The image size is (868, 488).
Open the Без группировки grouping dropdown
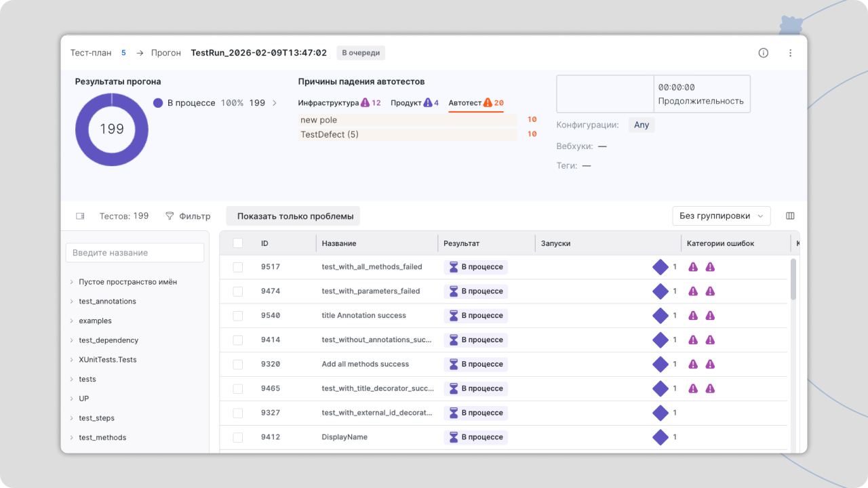[x=722, y=216]
